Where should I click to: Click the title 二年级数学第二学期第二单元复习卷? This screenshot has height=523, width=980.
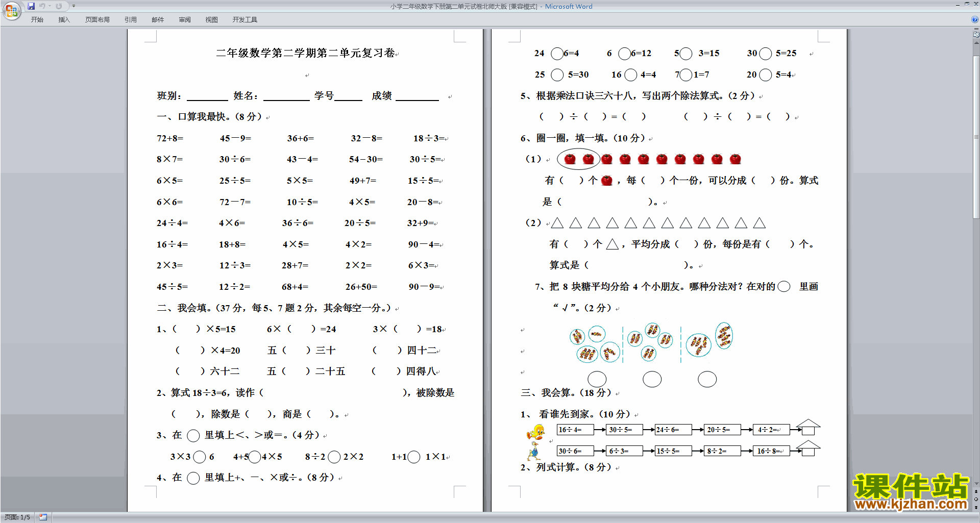tap(305, 53)
